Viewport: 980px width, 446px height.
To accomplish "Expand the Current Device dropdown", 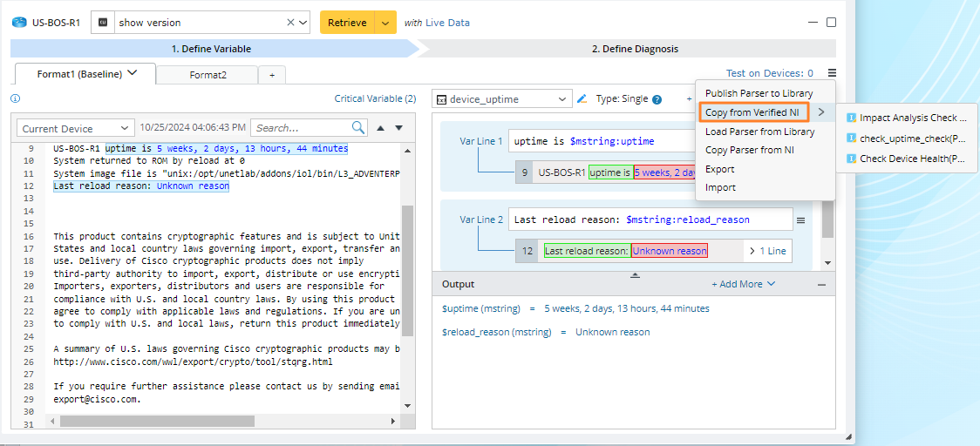I will pos(77,129).
